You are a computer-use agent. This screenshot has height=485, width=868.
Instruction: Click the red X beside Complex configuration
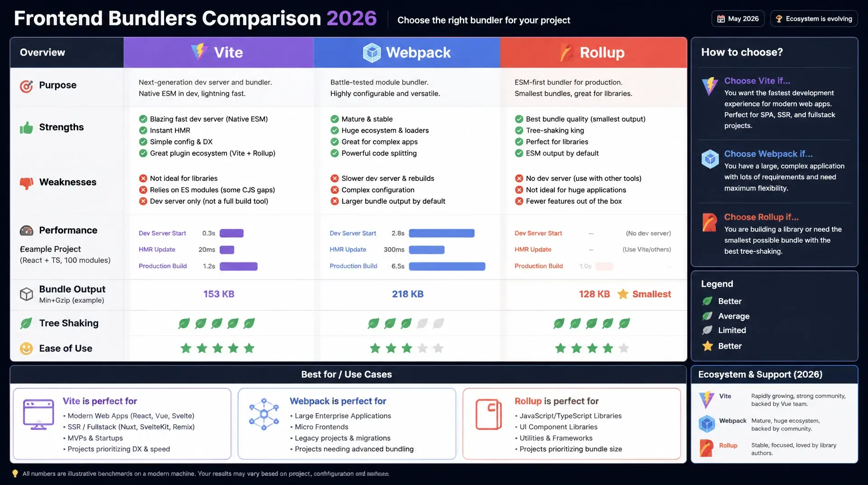pos(335,190)
